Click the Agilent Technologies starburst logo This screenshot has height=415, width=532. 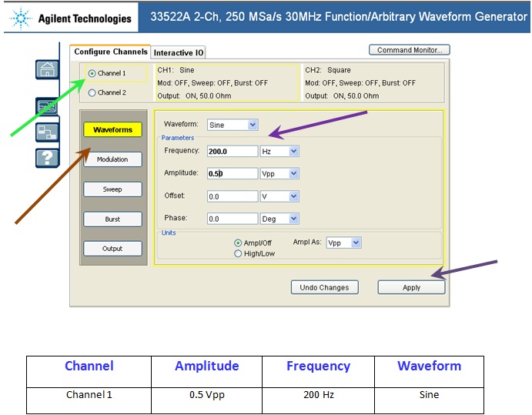pos(20,16)
